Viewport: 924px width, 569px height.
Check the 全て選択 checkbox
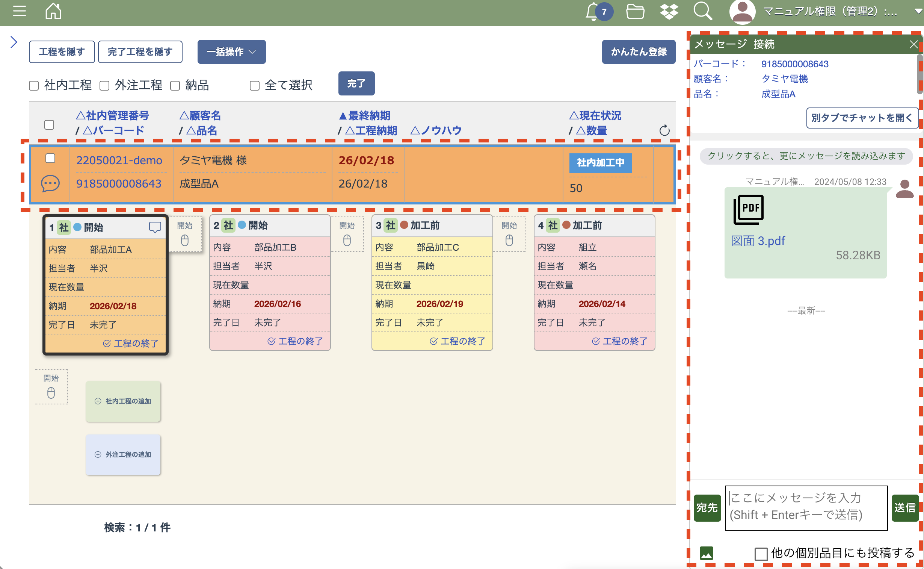[255, 86]
